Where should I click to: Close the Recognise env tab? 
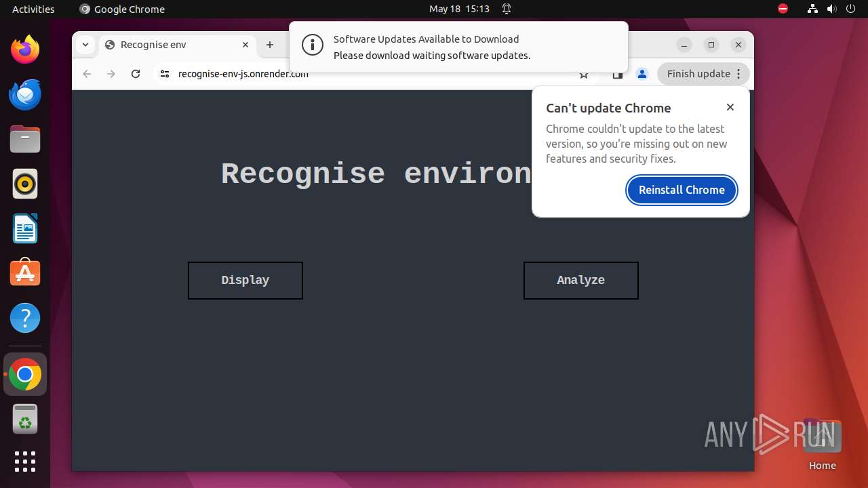click(245, 45)
